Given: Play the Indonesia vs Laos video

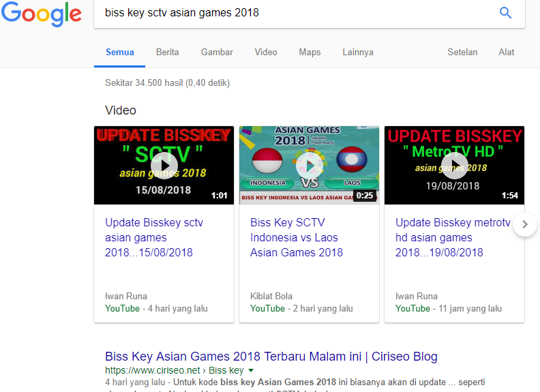Looking at the screenshot, I should 309,165.
